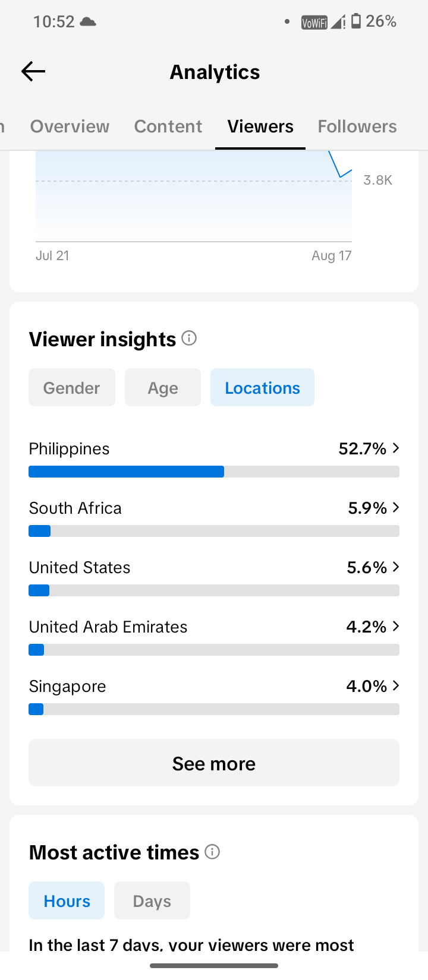Tap the See more button
This screenshot has height=980, width=428.
click(x=214, y=763)
